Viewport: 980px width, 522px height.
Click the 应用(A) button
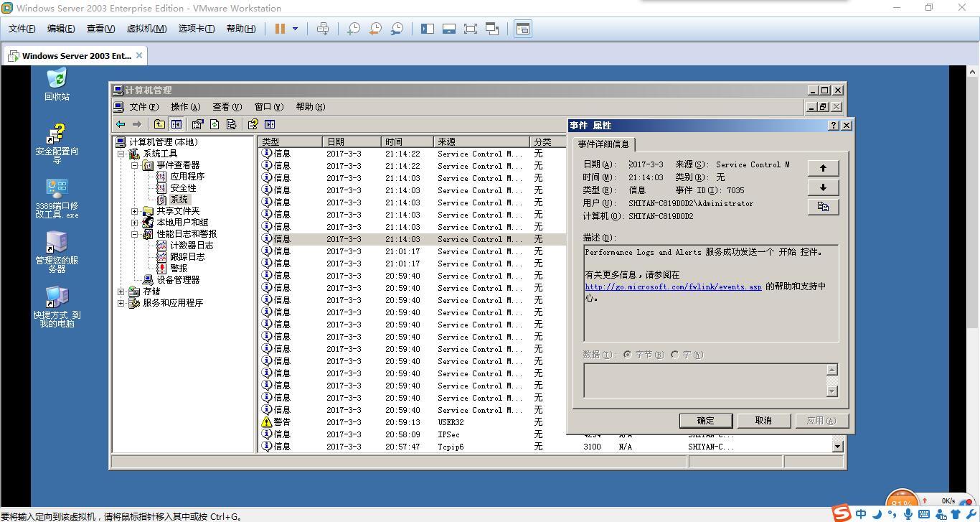(821, 421)
